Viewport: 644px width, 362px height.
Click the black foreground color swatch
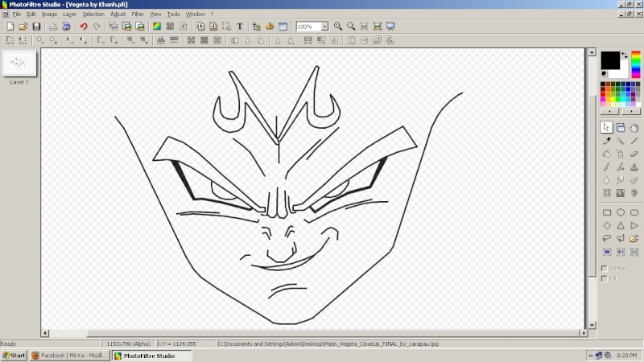[609, 60]
